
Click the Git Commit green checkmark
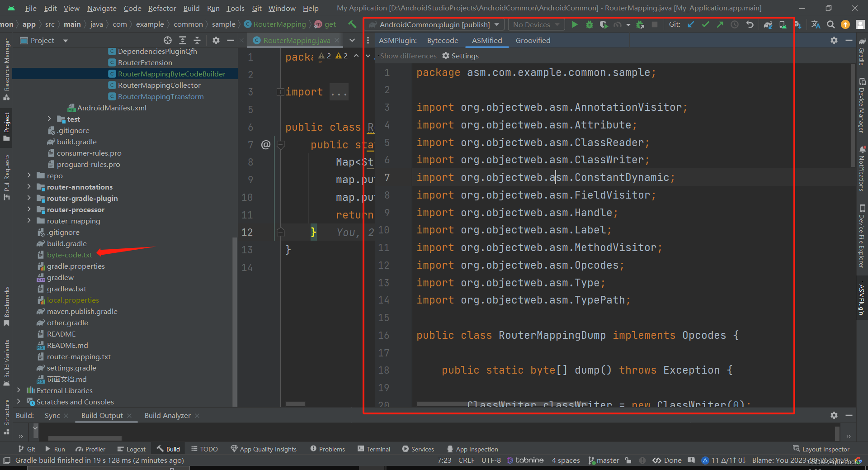(x=705, y=24)
